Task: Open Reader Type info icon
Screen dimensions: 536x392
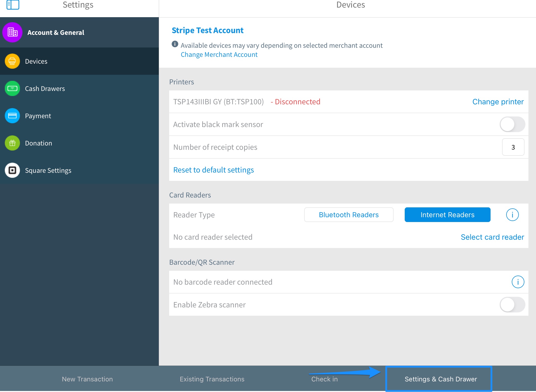Action: [512, 215]
